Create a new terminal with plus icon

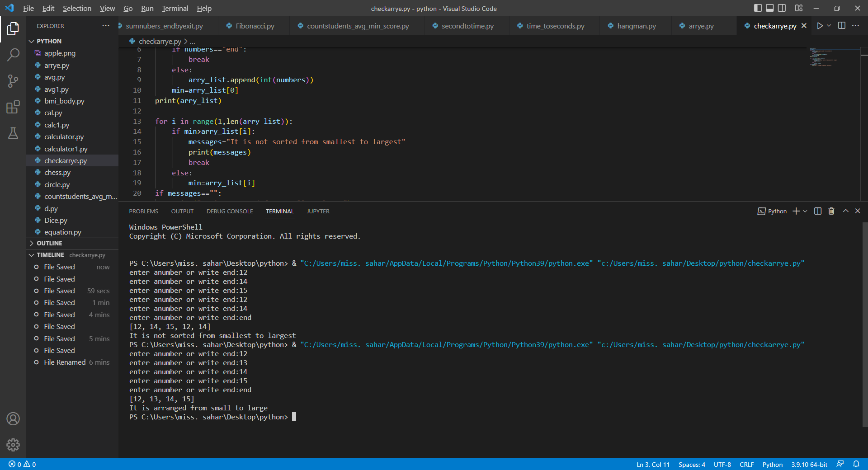(796, 211)
